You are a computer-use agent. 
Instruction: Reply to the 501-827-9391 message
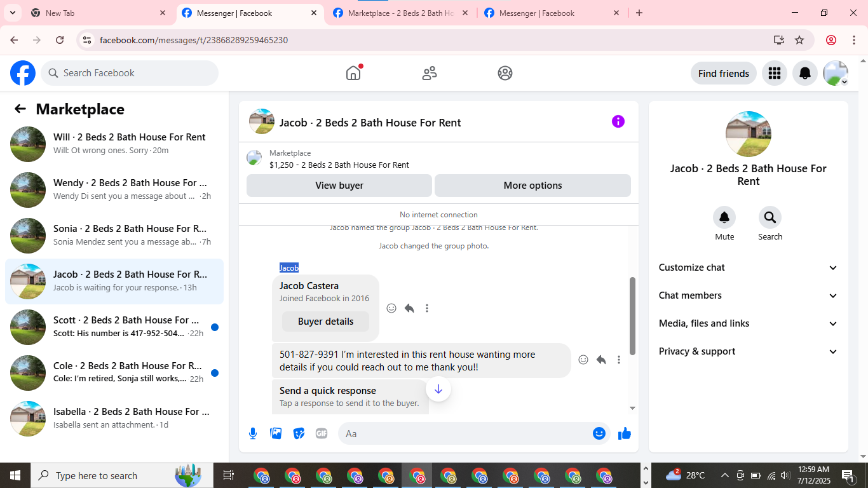click(601, 360)
